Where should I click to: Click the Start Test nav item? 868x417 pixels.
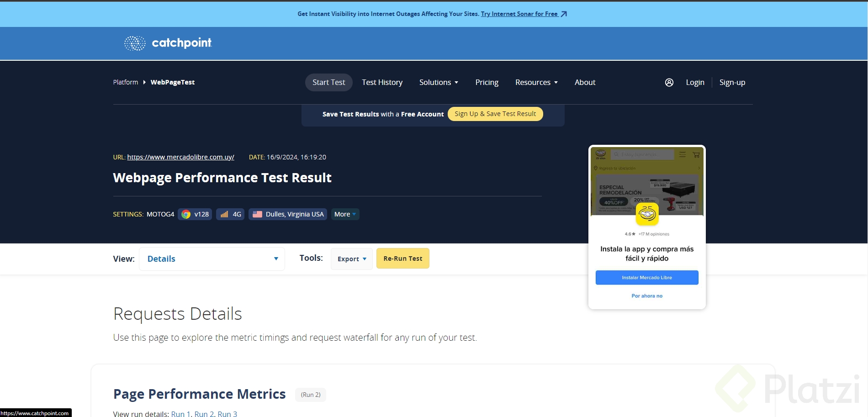pos(329,82)
